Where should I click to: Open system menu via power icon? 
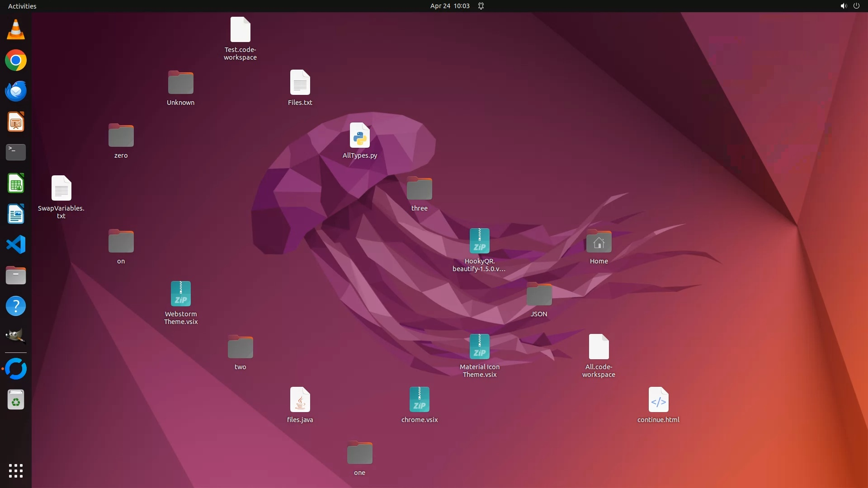tap(856, 6)
